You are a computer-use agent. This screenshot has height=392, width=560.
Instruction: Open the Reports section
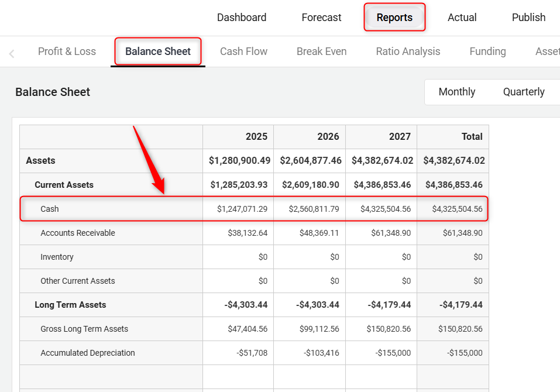click(394, 18)
